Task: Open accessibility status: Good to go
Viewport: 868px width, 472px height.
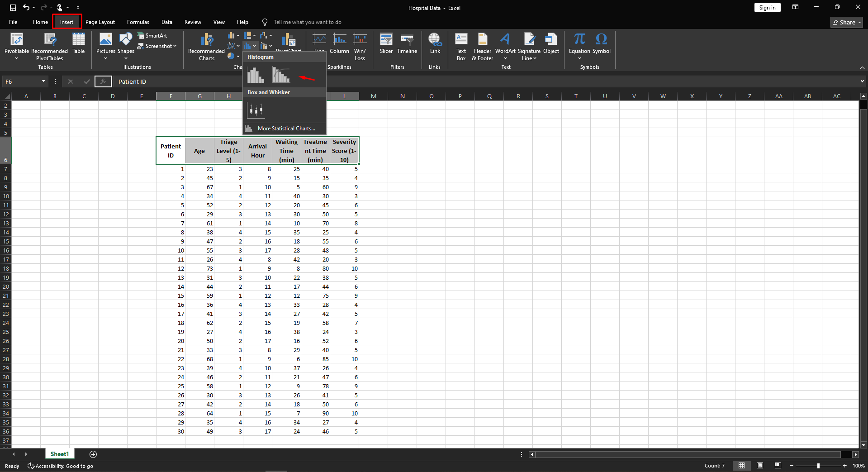Action: point(60,466)
